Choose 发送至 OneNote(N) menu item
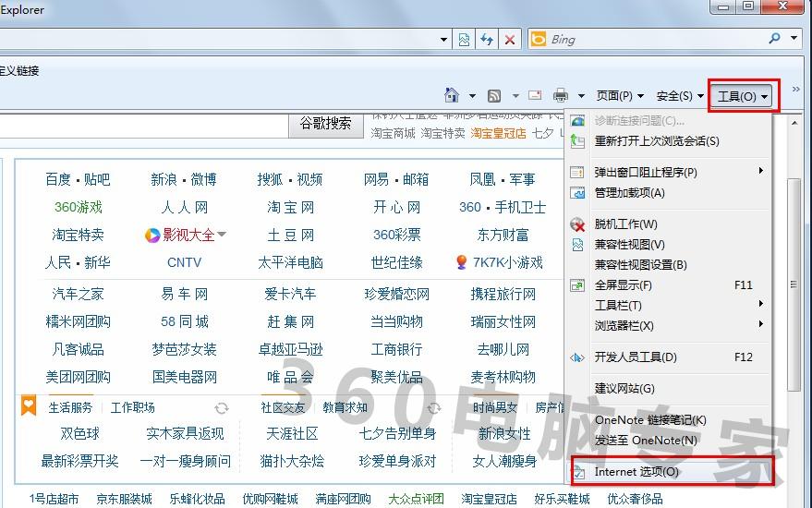Image resolution: width=812 pixels, height=508 pixels. [x=669, y=441]
